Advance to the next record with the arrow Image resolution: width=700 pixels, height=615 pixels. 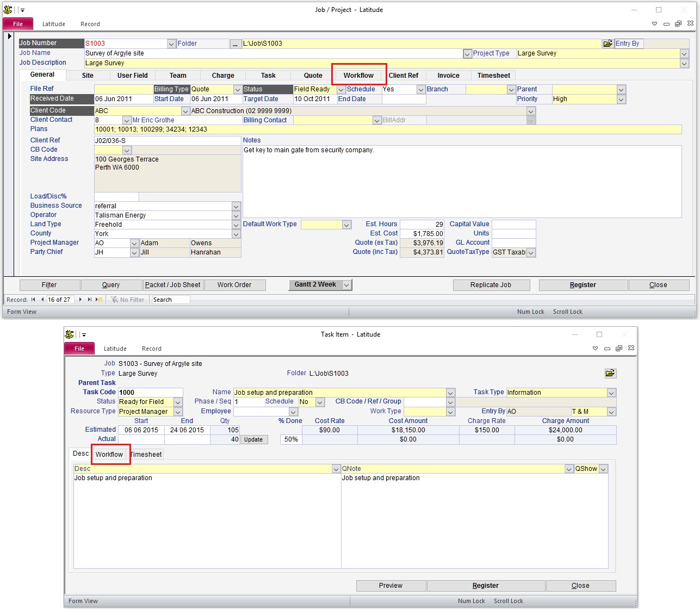79,300
